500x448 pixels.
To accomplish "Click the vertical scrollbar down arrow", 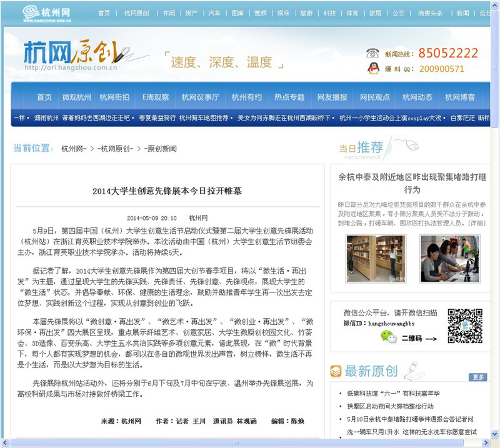I will coord(495,433).
